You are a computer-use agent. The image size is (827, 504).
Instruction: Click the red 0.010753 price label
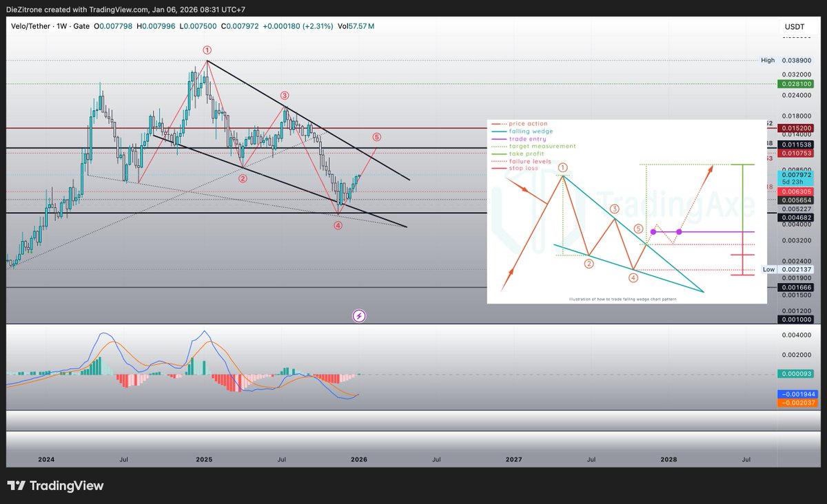tap(794, 154)
